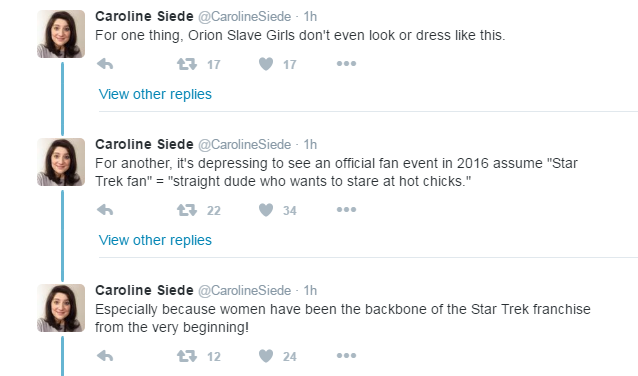This screenshot has width=638, height=376.
Task: Open more options on 'straight dude' tweet
Action: pyautogui.click(x=346, y=210)
